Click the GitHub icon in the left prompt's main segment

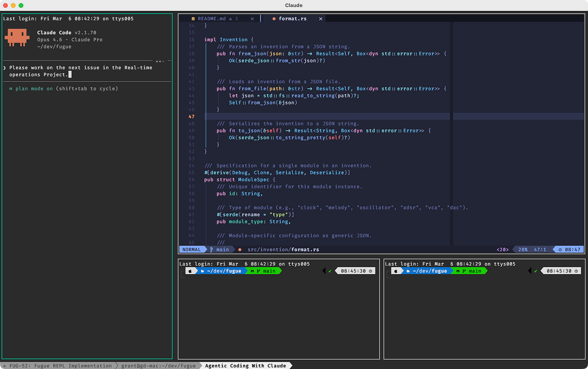tap(252, 271)
